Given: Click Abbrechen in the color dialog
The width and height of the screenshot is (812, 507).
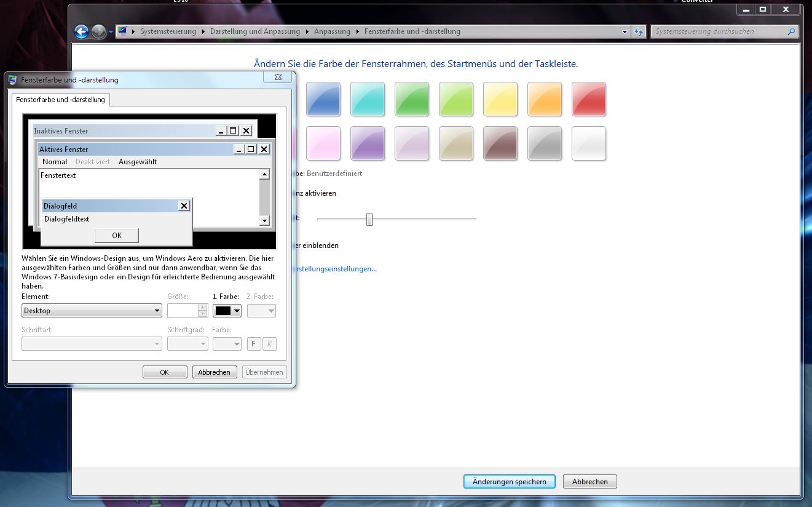Looking at the screenshot, I should click(x=215, y=372).
